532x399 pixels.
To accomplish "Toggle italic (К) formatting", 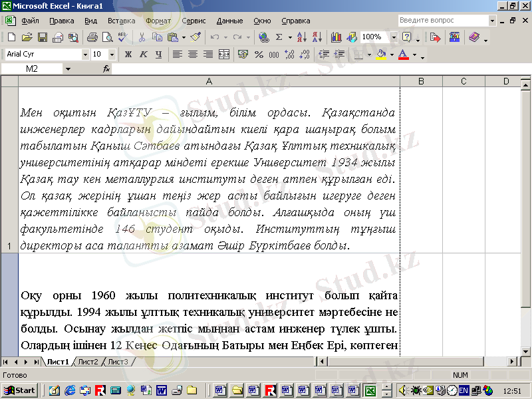I will point(142,55).
